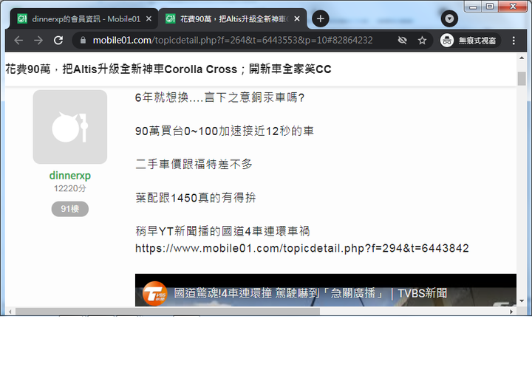Open the third-party cookie blocked eye icon
Screen dimensions: 532x392
403,41
